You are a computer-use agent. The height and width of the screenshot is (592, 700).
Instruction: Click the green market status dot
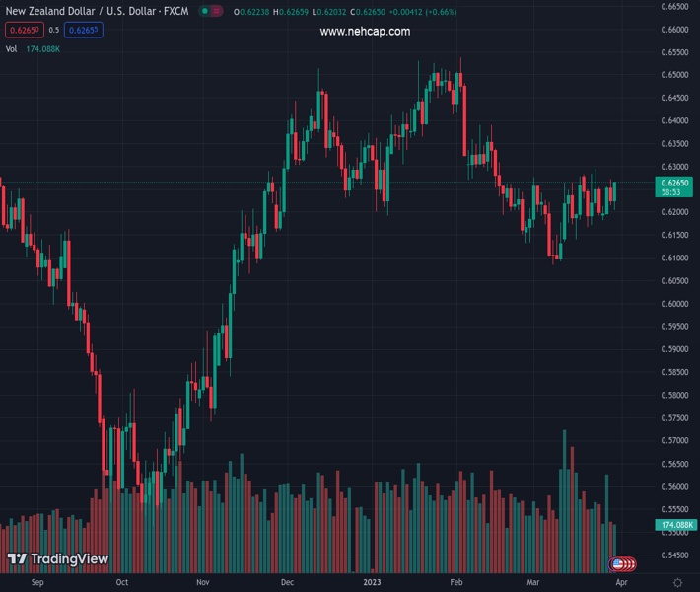pyautogui.click(x=203, y=11)
